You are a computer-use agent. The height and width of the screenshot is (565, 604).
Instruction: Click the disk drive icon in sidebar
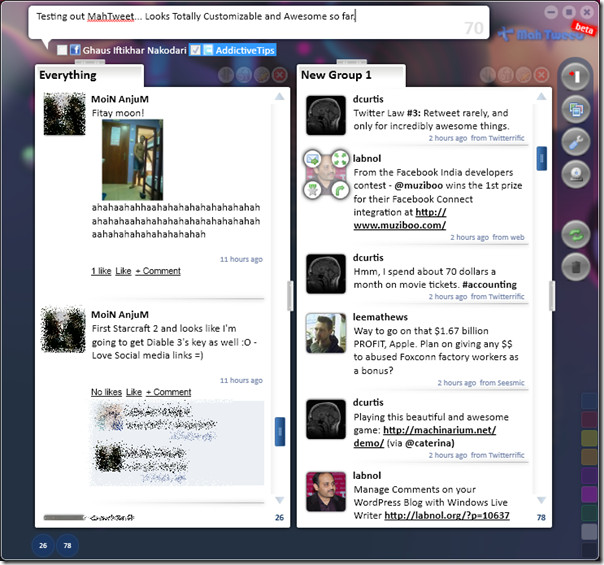[573, 172]
